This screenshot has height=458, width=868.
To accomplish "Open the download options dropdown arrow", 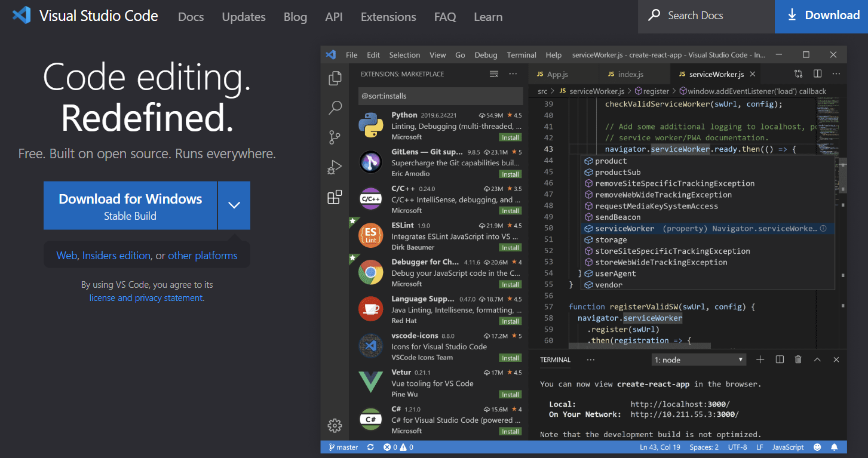I will point(234,205).
